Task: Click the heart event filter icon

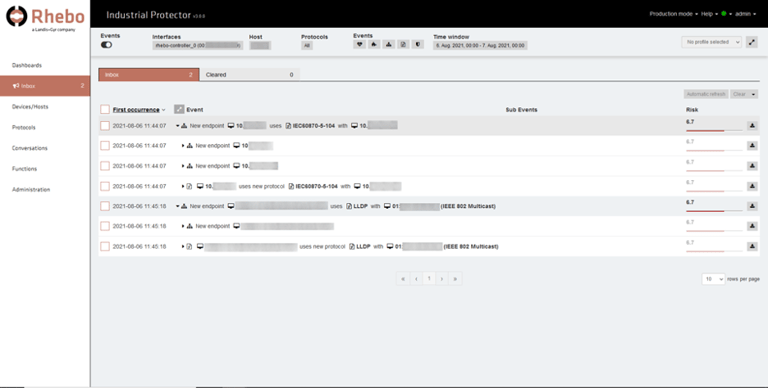Action: coord(360,45)
